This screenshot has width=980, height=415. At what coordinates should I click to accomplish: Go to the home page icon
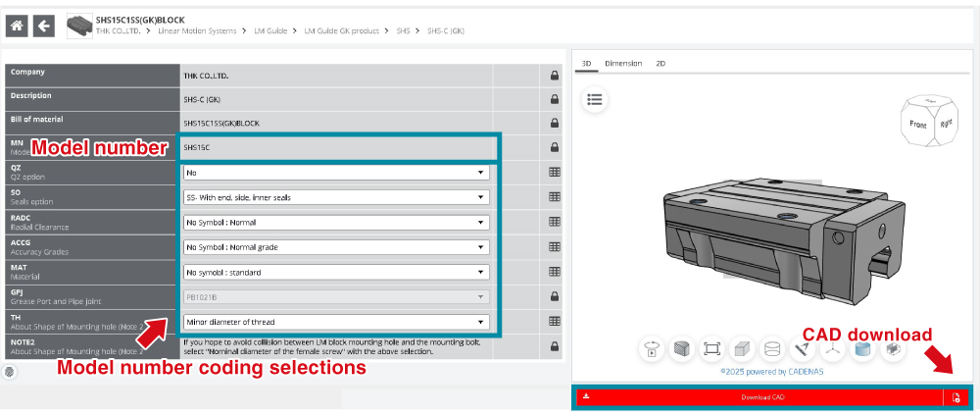click(x=17, y=26)
